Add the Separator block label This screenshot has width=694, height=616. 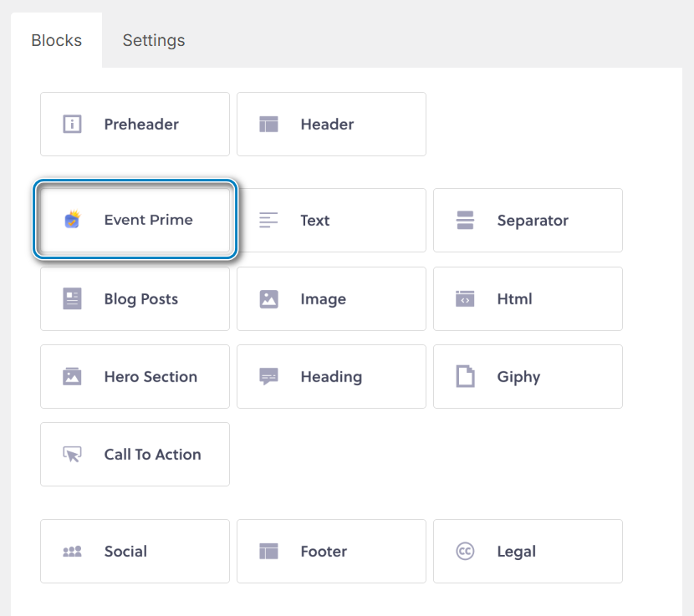(x=533, y=220)
